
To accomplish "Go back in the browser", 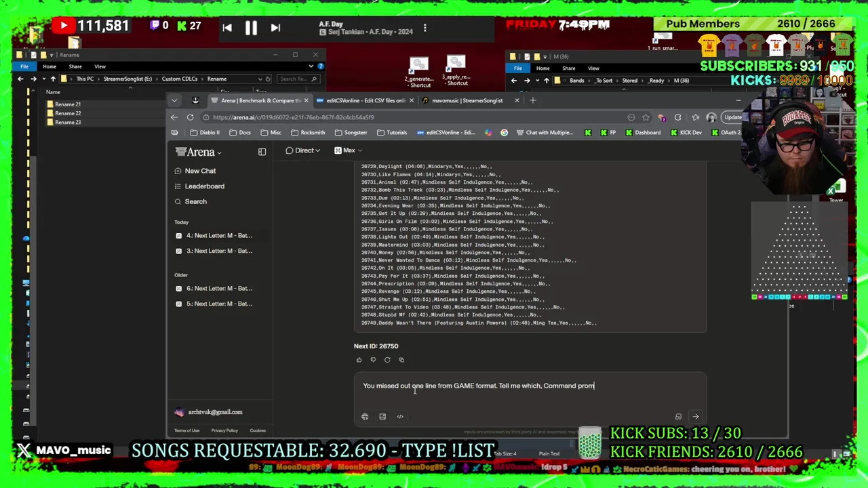I will pyautogui.click(x=174, y=117).
